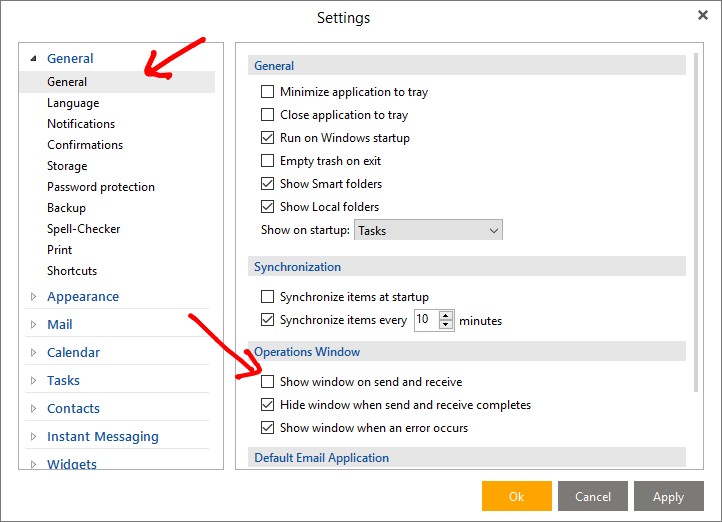Open the Show on startup dropdown
The image size is (722, 522).
pos(428,231)
